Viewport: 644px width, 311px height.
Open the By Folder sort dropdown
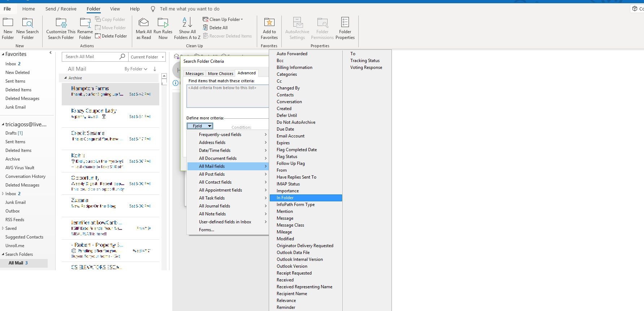136,69
